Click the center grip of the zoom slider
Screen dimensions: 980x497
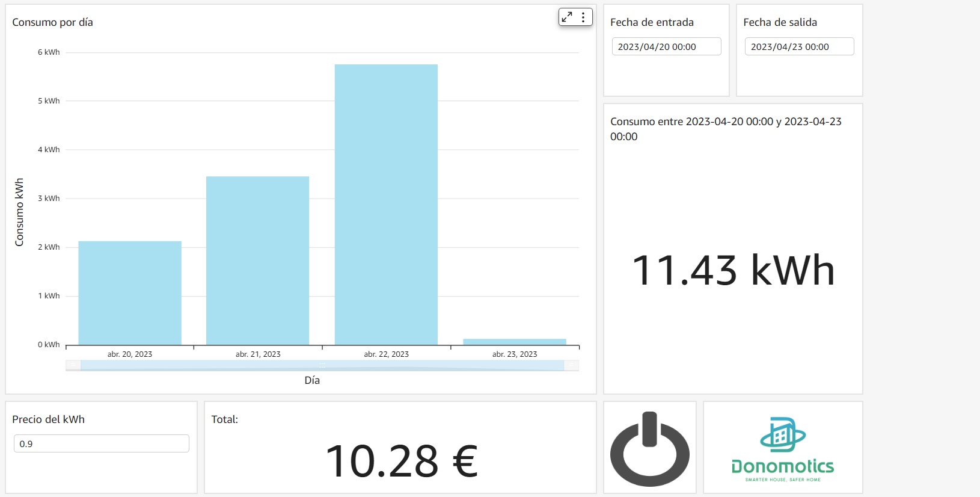point(322,365)
